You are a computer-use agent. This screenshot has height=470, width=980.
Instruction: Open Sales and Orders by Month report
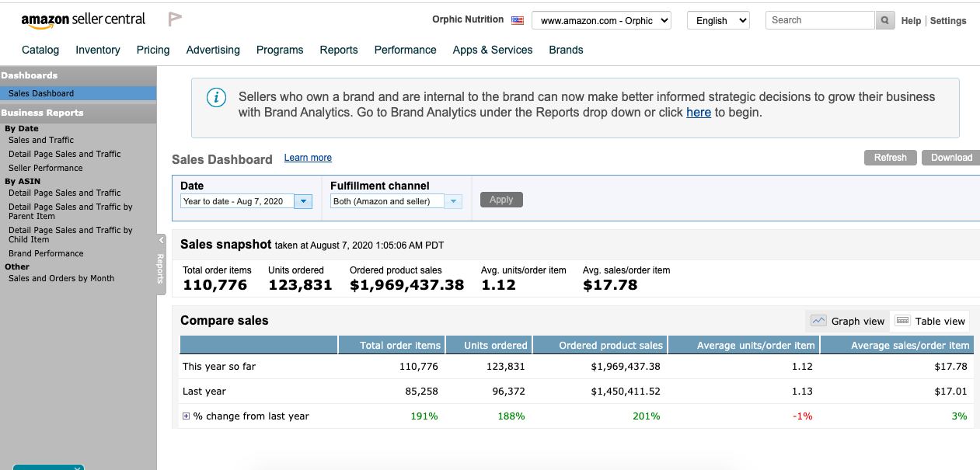click(61, 278)
